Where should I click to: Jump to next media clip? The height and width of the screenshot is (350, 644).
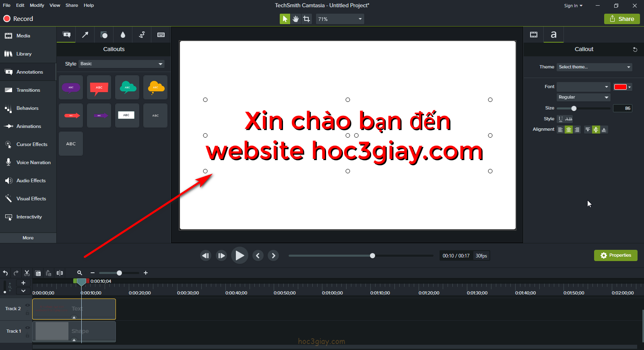point(273,255)
